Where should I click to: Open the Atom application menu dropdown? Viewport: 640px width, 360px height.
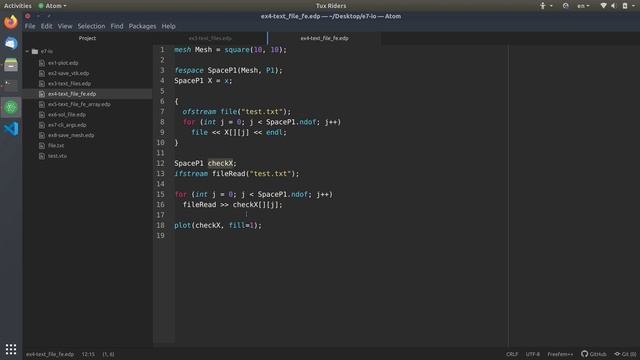point(52,6)
